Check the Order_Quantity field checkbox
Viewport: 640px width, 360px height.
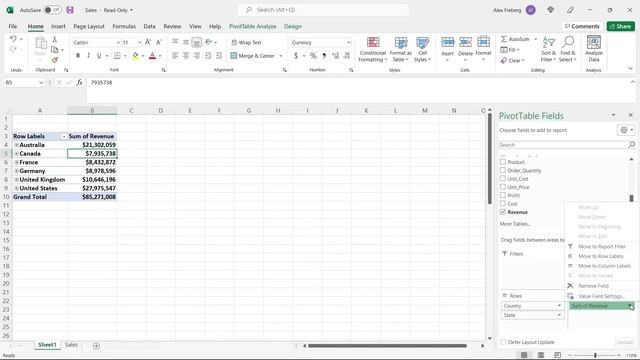pyautogui.click(x=503, y=170)
